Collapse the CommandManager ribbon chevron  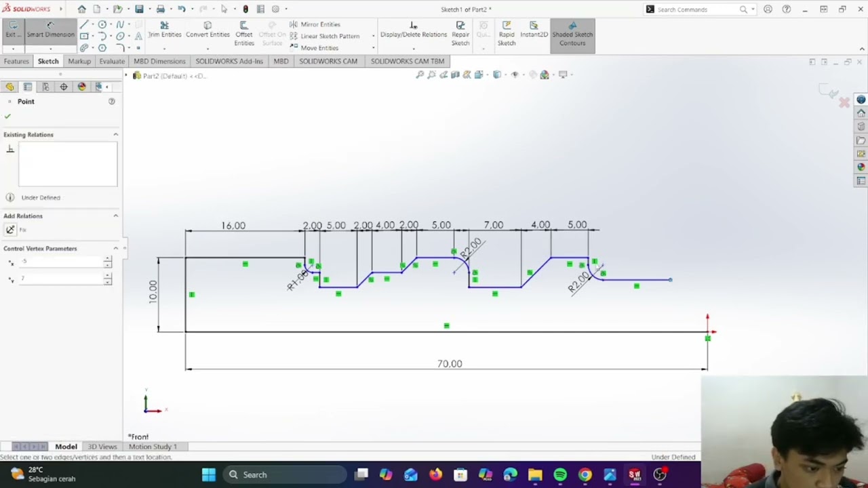click(862, 49)
